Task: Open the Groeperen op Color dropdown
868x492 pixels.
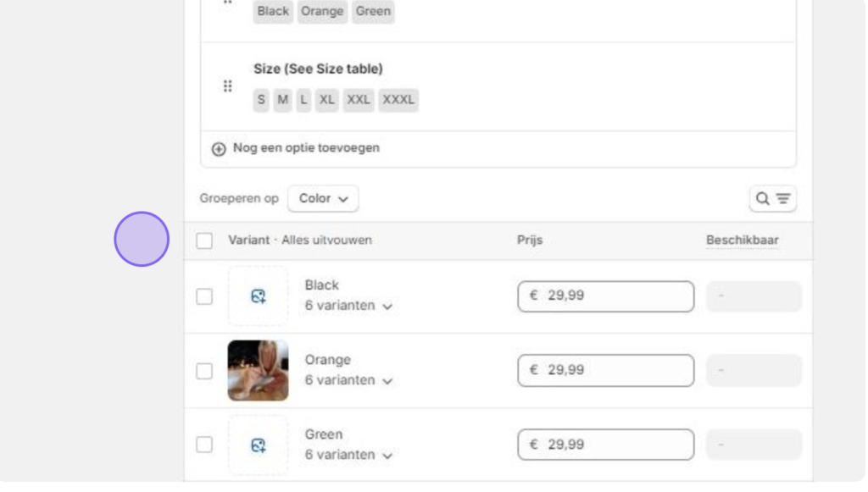Action: pos(323,198)
